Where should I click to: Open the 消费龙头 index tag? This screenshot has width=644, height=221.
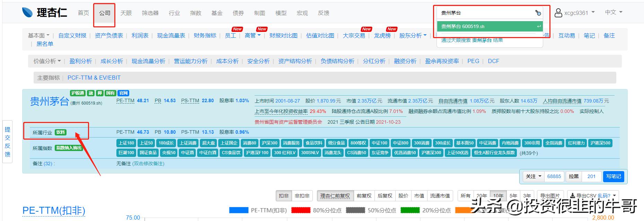tap(333, 153)
